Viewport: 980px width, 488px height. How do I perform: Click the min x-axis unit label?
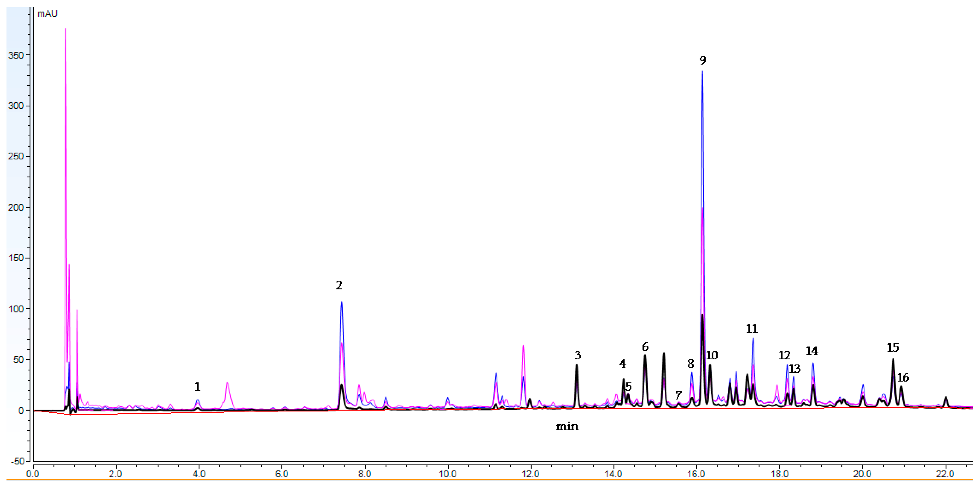[x=567, y=426]
